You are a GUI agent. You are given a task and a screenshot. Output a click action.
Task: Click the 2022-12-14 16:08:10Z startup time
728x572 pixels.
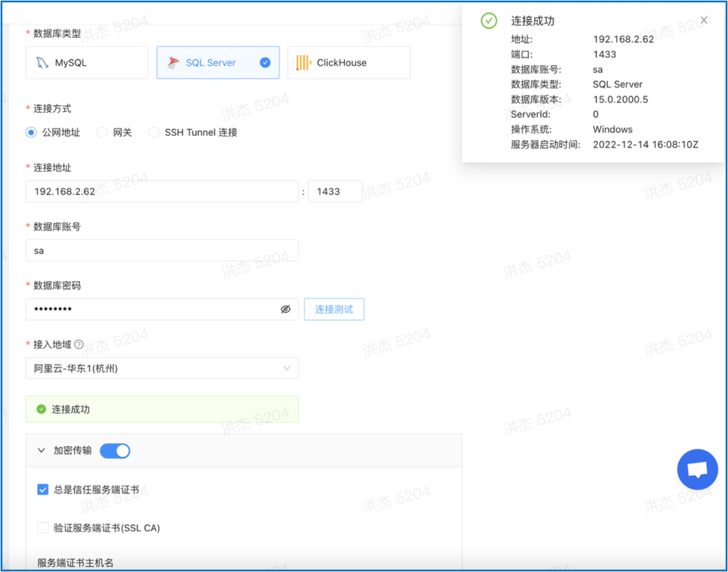click(645, 144)
